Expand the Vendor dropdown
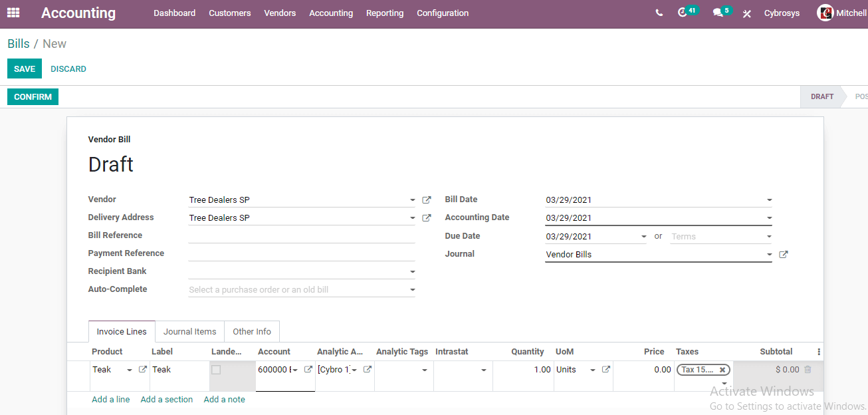This screenshot has width=868, height=415. (x=413, y=200)
